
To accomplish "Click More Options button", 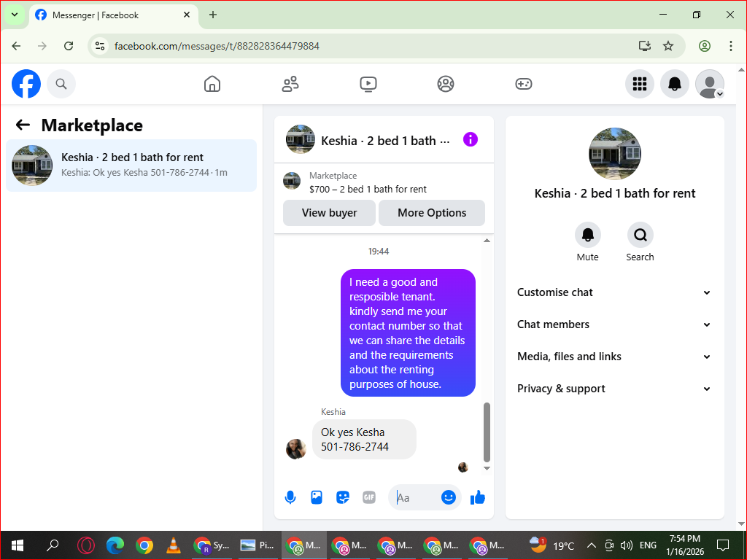I will (432, 213).
